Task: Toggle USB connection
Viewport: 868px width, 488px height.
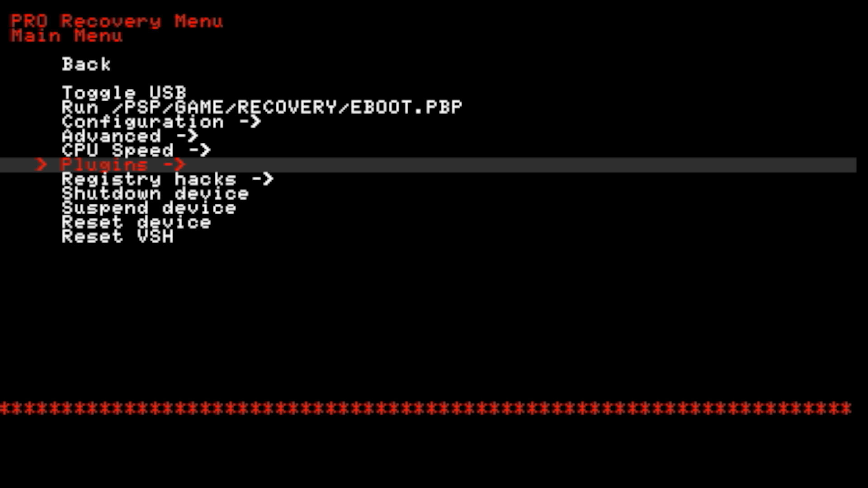Action: pyautogui.click(x=124, y=93)
